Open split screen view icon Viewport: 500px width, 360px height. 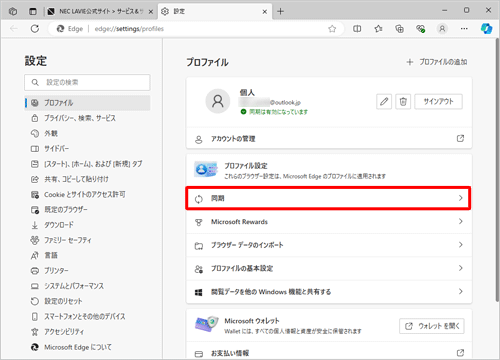coord(357,29)
